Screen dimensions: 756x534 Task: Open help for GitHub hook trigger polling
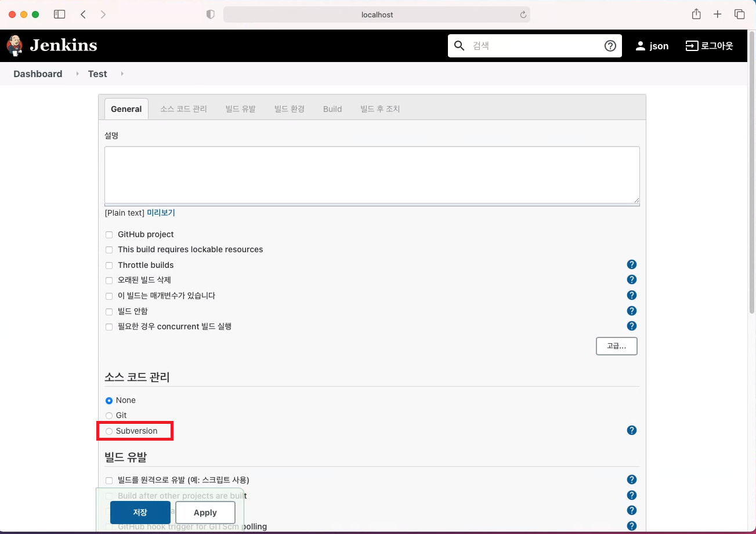[632, 526]
